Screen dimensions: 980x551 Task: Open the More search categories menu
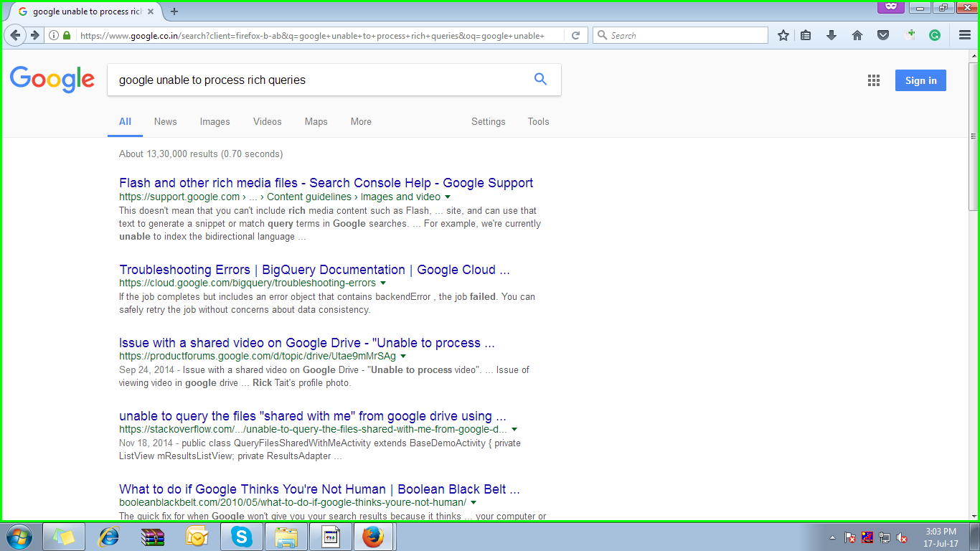click(x=361, y=121)
